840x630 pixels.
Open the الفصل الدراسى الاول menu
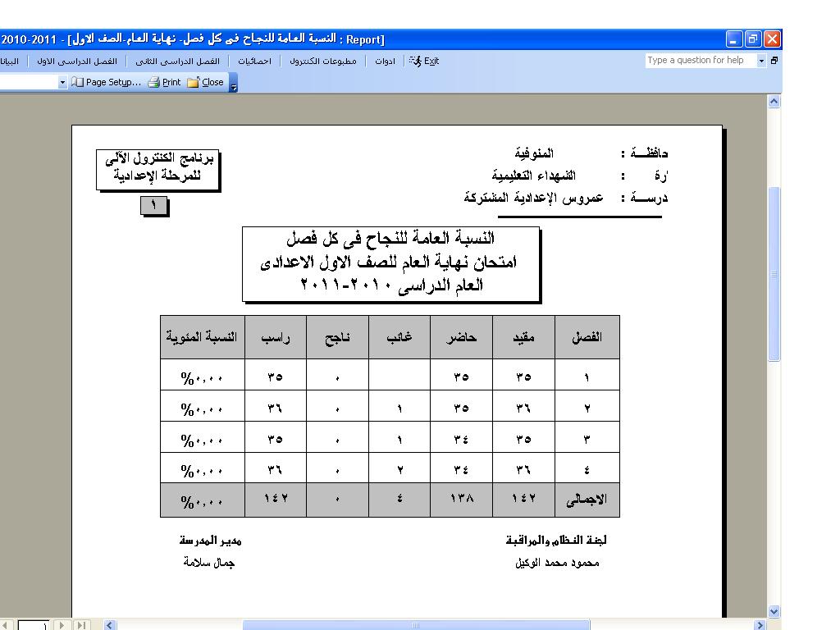[x=77, y=61]
